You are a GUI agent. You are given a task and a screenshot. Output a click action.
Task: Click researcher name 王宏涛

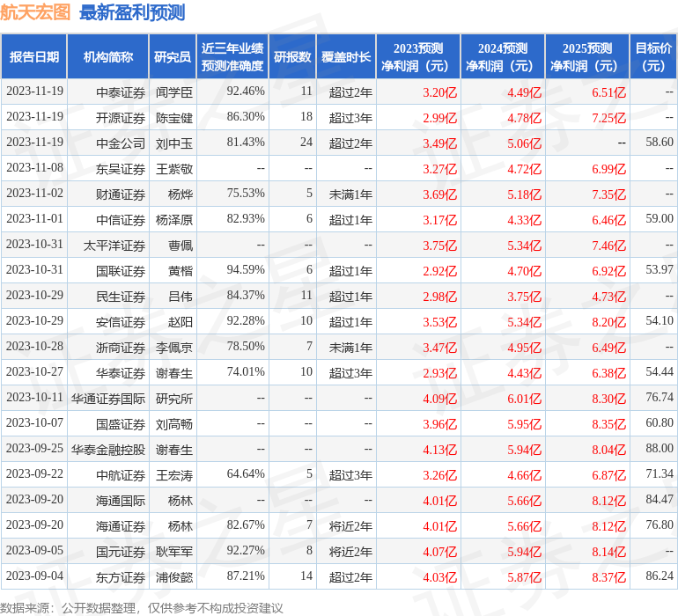(173, 474)
